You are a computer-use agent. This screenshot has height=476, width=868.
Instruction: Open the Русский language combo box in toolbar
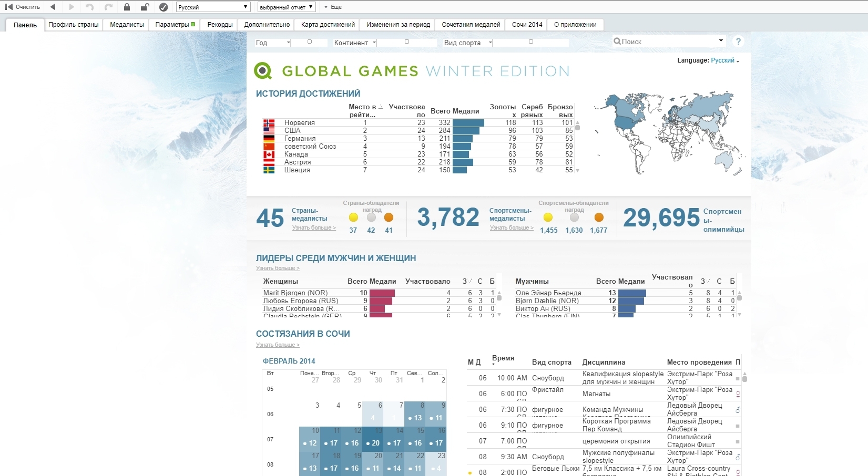[213, 7]
